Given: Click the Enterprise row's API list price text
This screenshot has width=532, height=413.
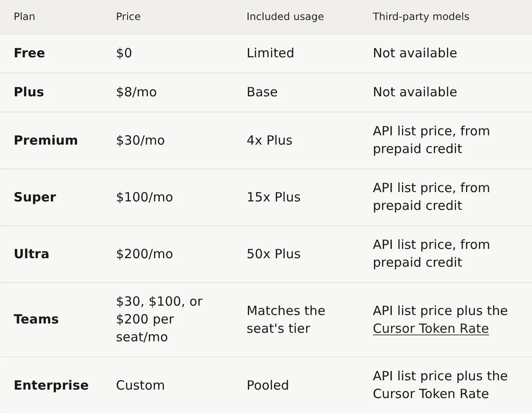Looking at the screenshot, I should [x=440, y=385].
